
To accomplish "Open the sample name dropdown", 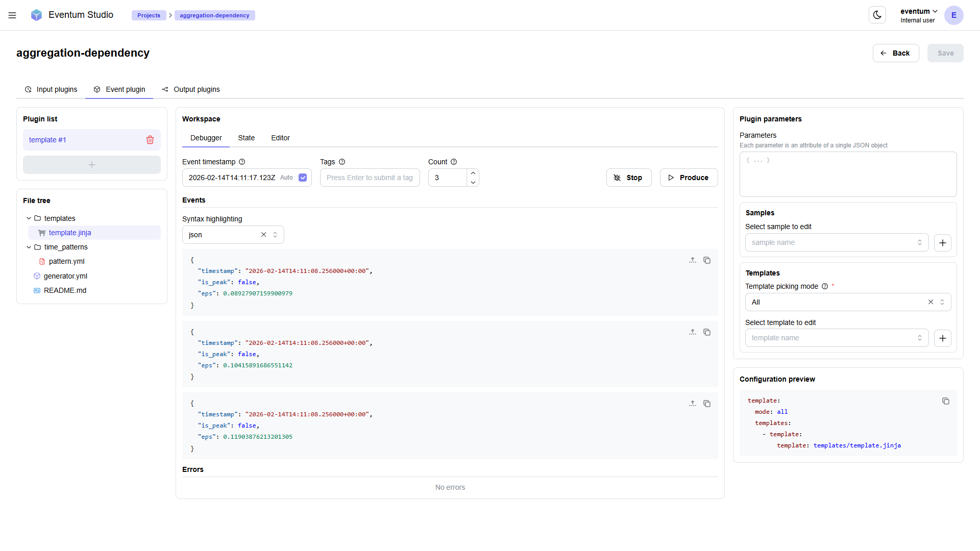I will pos(836,242).
